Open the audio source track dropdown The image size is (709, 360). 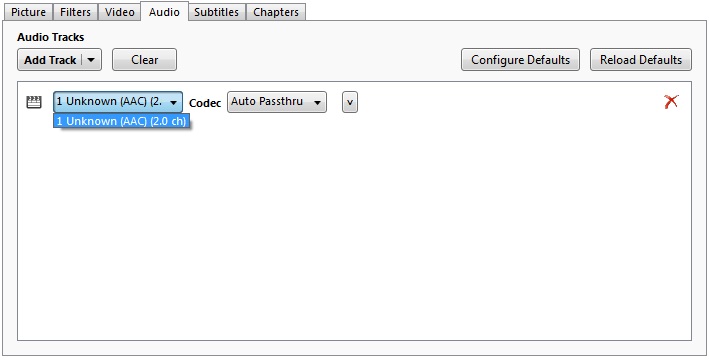pyautogui.click(x=118, y=102)
